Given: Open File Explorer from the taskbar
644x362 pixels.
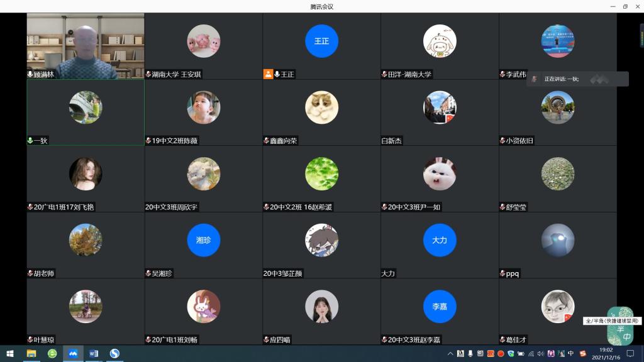Looking at the screenshot, I should [32, 354].
